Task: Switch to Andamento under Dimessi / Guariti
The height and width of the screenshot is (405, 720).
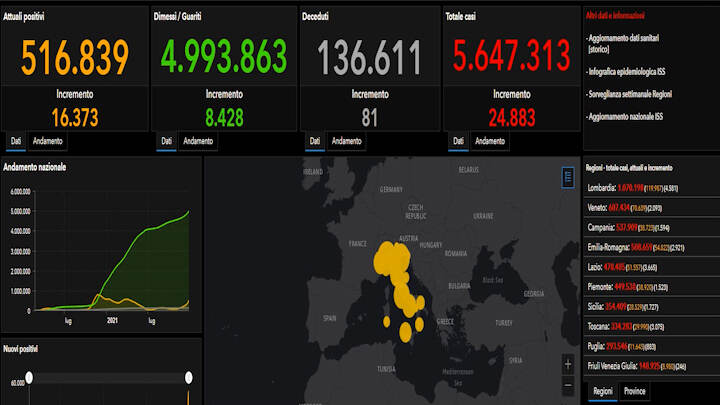Action: coord(198,142)
